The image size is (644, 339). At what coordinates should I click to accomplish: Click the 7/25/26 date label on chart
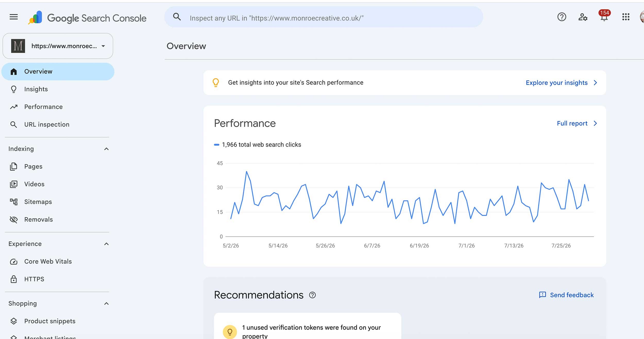click(x=561, y=246)
